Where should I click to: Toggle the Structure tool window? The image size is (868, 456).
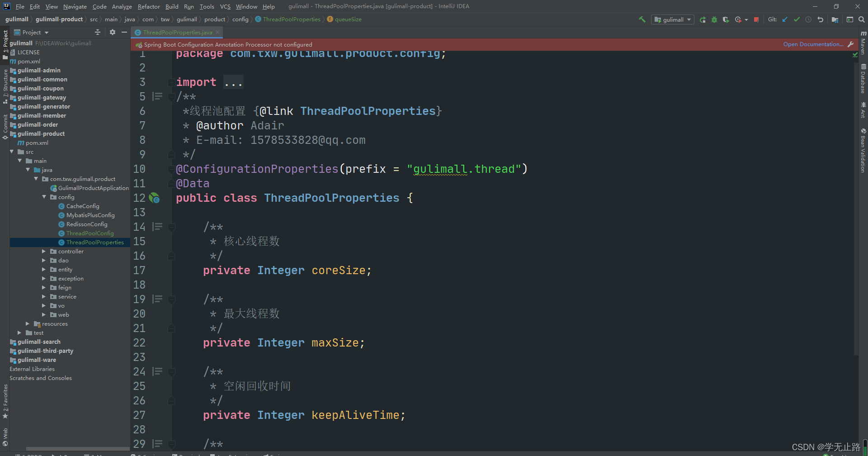5,86
